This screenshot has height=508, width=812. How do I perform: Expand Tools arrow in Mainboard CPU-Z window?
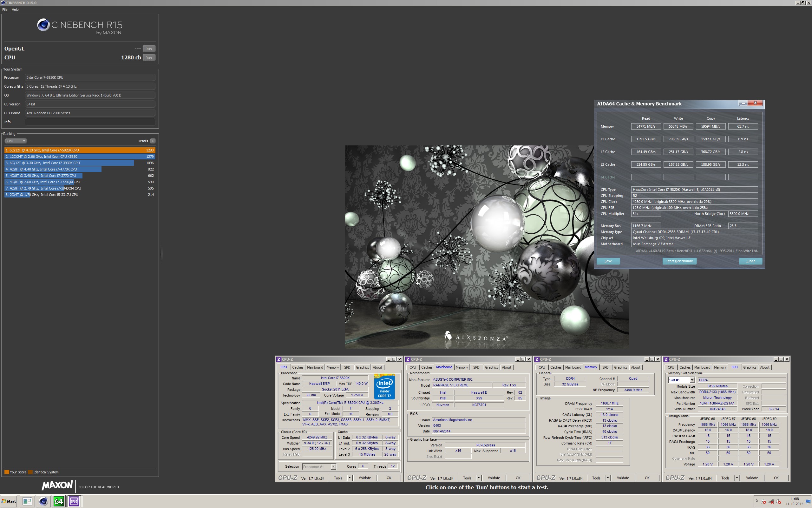tap(478, 478)
